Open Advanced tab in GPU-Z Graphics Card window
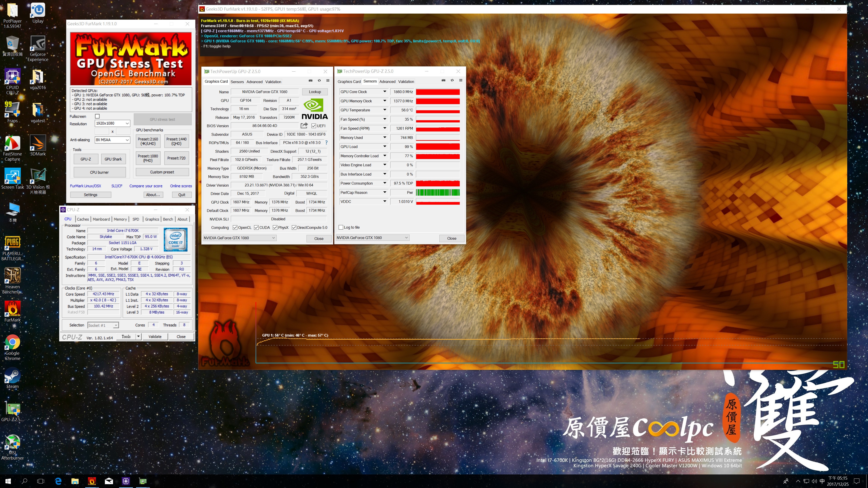 [254, 82]
